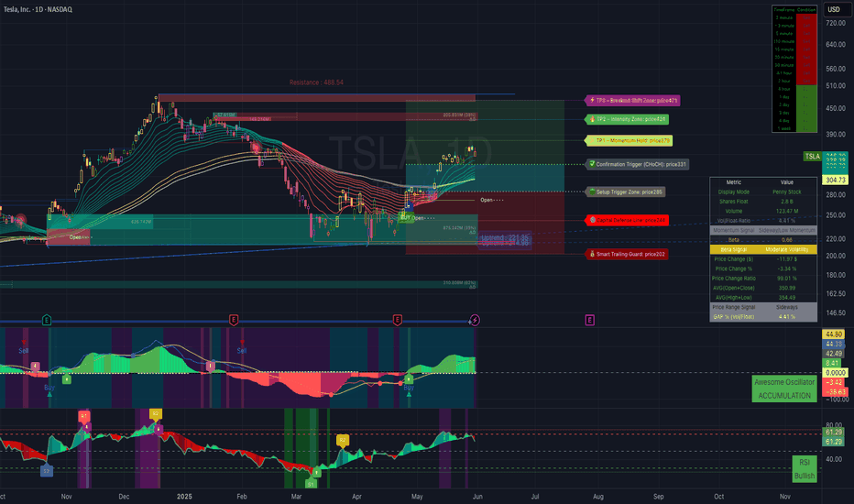Click the Uptrend 221.85 label
The width and height of the screenshot is (854, 504).
pyautogui.click(x=505, y=237)
